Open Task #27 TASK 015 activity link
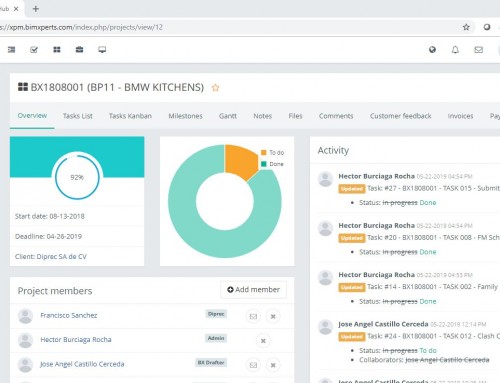This screenshot has width=500, height=383. pos(433,188)
